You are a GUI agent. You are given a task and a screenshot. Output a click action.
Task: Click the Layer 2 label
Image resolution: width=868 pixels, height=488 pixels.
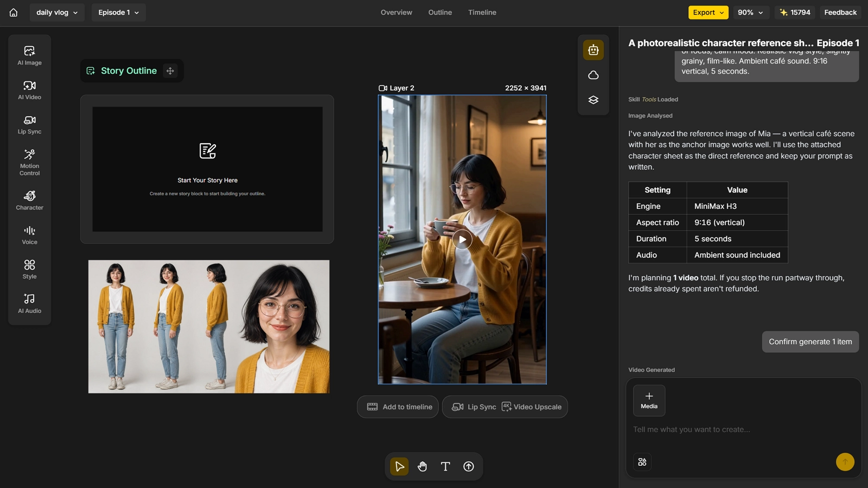pos(401,88)
